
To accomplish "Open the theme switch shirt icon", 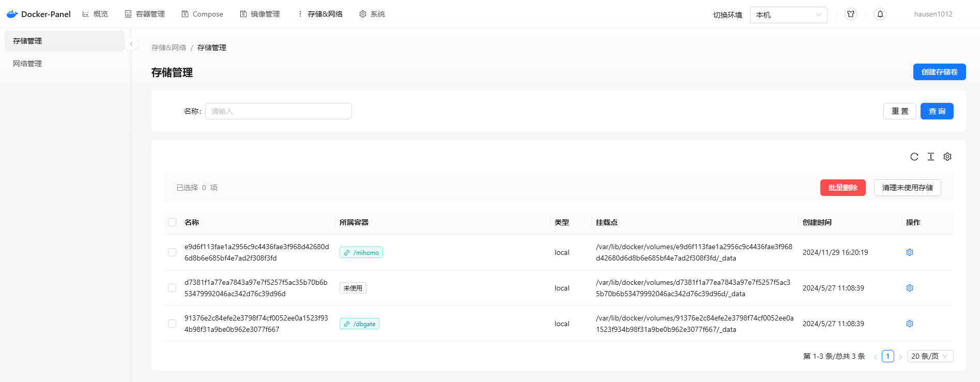I will (851, 14).
